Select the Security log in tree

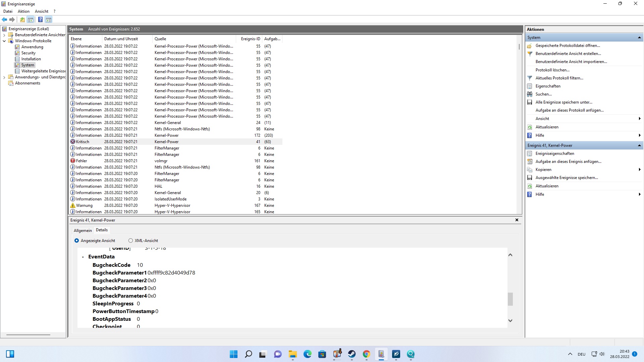[x=28, y=53]
